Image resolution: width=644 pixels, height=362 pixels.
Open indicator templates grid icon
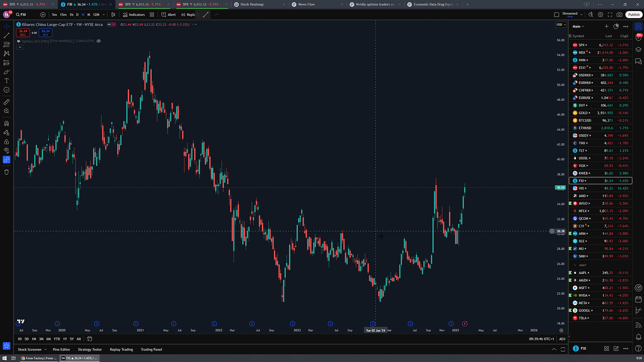click(x=152, y=15)
